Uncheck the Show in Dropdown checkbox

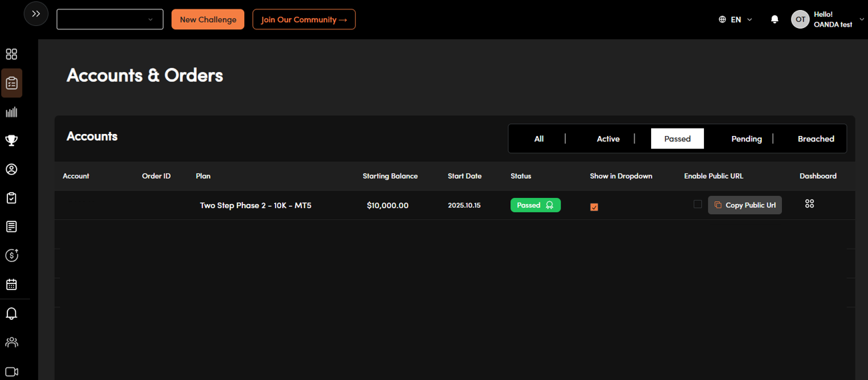pos(594,207)
